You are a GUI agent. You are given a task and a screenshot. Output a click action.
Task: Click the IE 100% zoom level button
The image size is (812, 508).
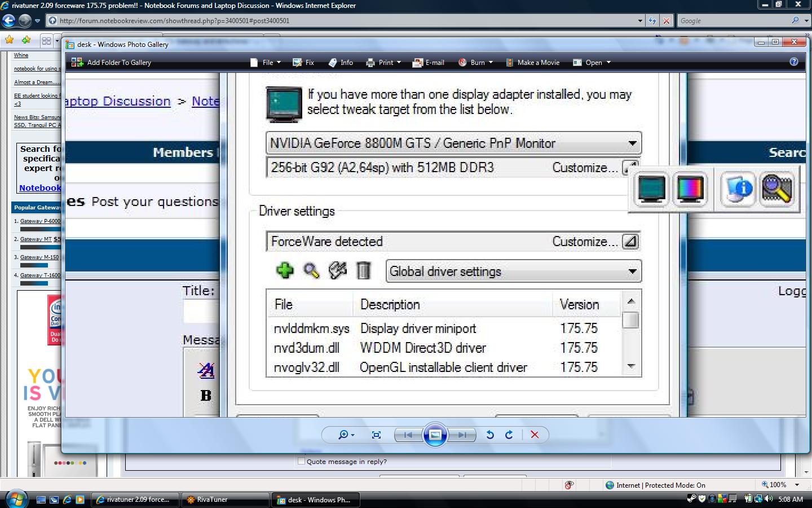point(774,485)
